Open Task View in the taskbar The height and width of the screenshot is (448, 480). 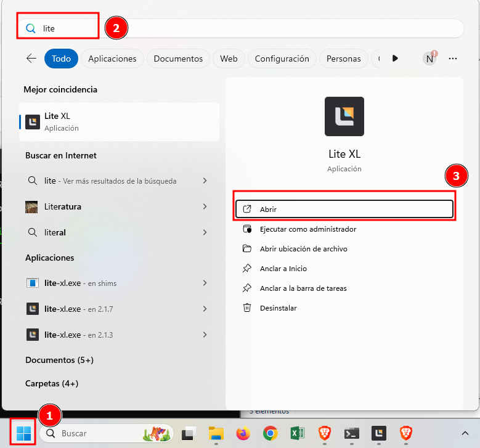pos(189,433)
